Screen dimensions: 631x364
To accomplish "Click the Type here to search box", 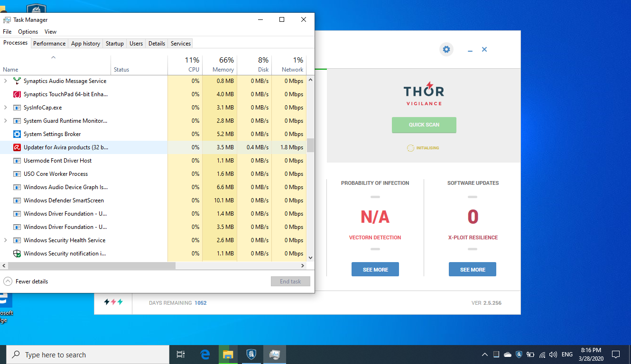I will pyautogui.click(x=88, y=355).
